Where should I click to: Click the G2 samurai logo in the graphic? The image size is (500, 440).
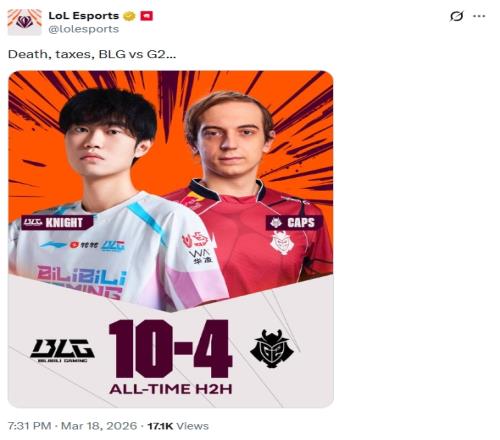tap(272, 348)
